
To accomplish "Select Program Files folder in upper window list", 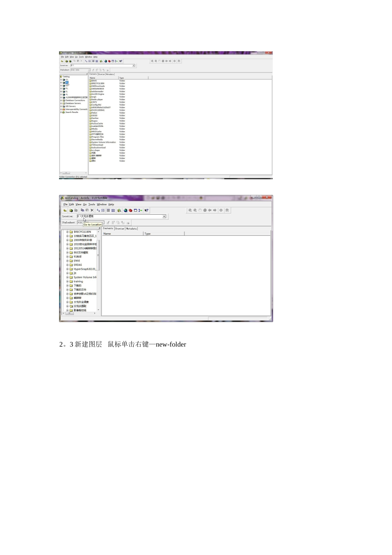I will (98, 137).
